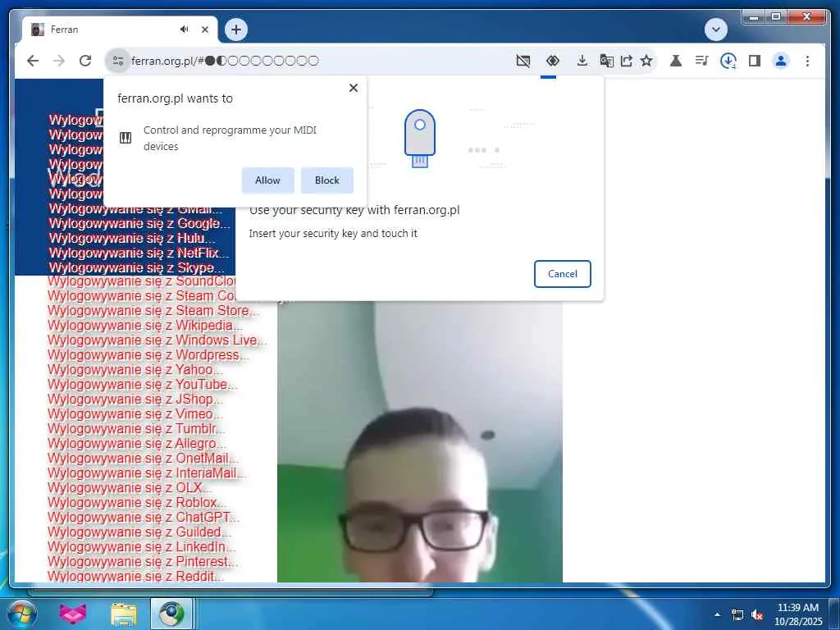Click "Wylogowywanie się z NetFlix..." line
Image resolution: width=840 pixels, height=630 pixels.
point(139,253)
